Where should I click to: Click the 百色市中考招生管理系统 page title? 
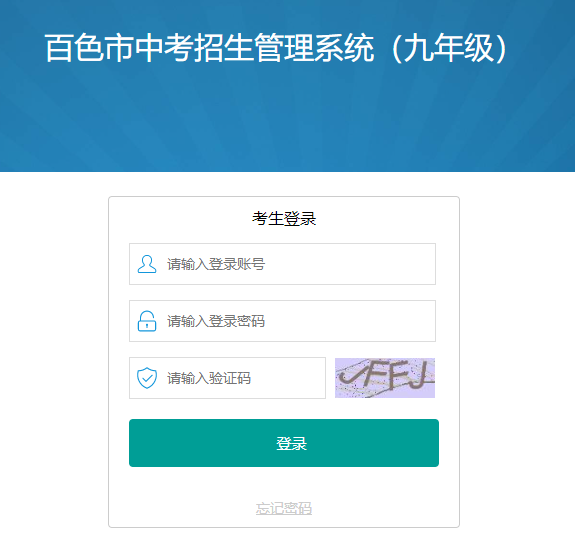click(209, 48)
